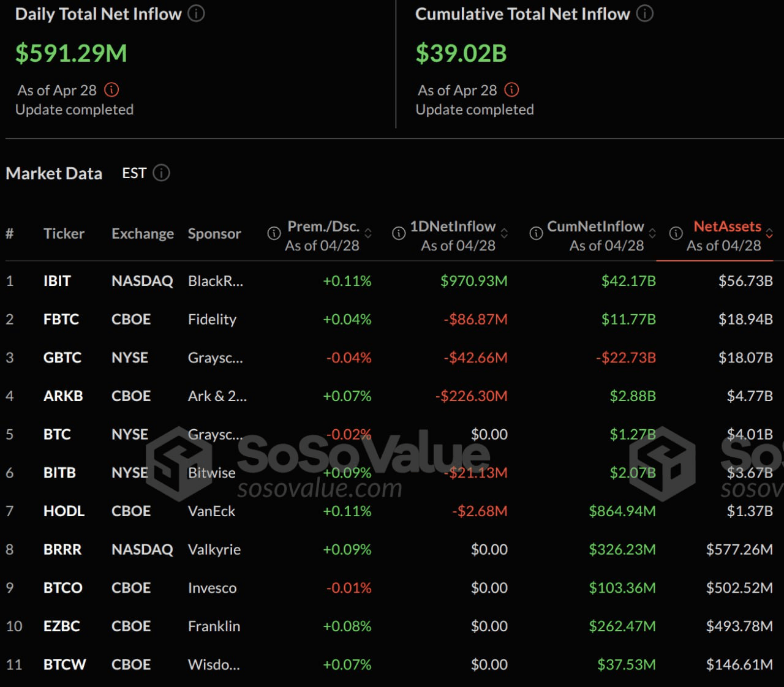Click the 1DNetInflow column header
The height and width of the screenshot is (687, 784).
[453, 227]
